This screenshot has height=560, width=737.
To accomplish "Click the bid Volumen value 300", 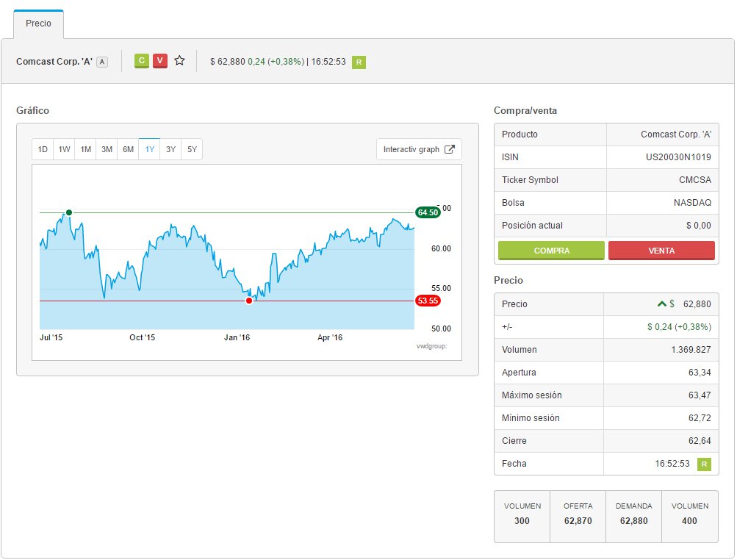I will 522,521.
